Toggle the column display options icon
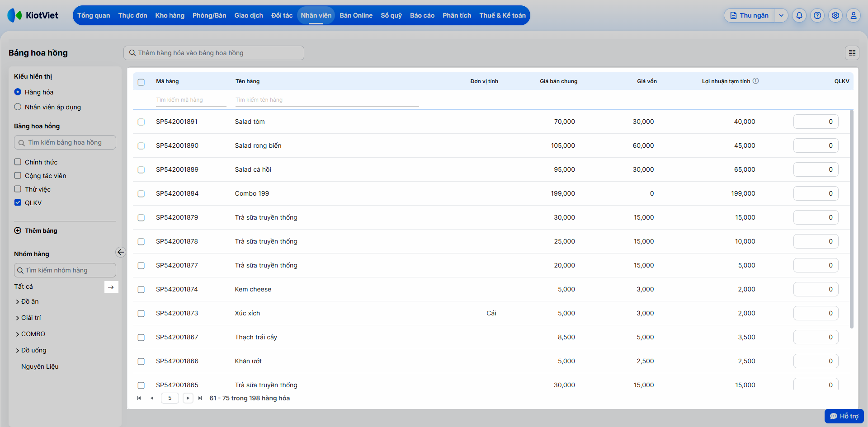868x427 pixels. [x=852, y=53]
